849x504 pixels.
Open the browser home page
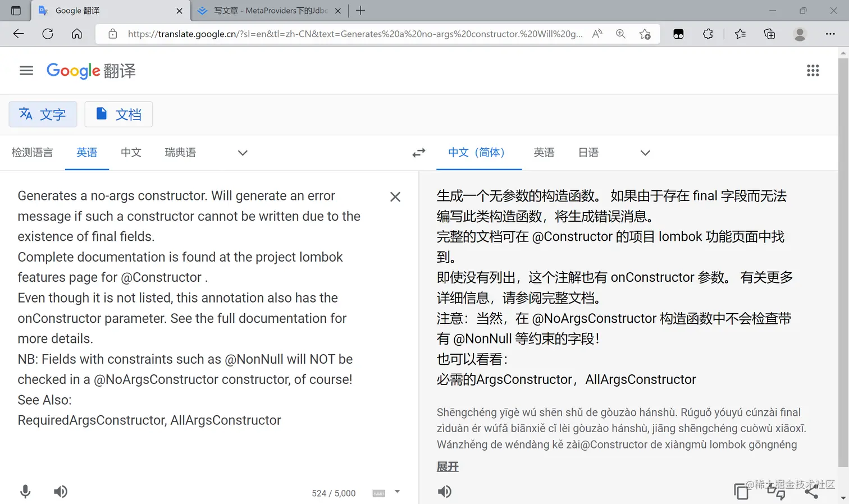(77, 34)
